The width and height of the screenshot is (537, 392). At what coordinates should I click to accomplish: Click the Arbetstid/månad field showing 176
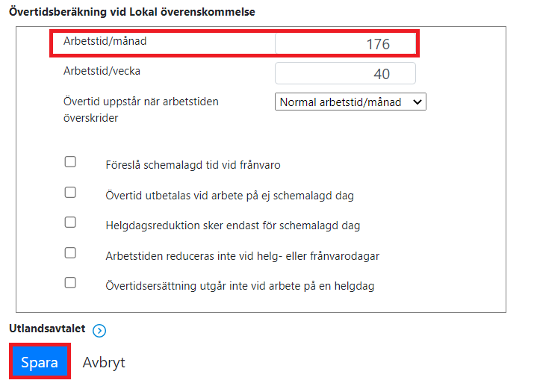[x=345, y=44]
